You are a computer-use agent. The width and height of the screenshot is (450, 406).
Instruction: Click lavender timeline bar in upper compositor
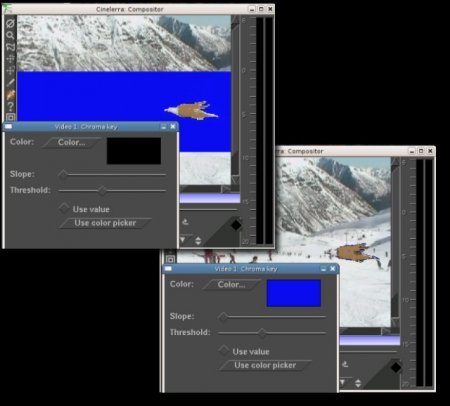coord(210,199)
